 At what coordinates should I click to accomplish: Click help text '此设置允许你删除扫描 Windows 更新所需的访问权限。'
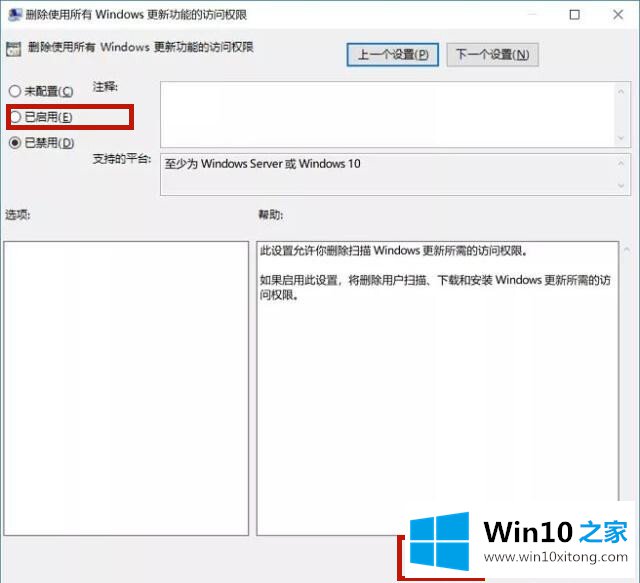click(394, 250)
